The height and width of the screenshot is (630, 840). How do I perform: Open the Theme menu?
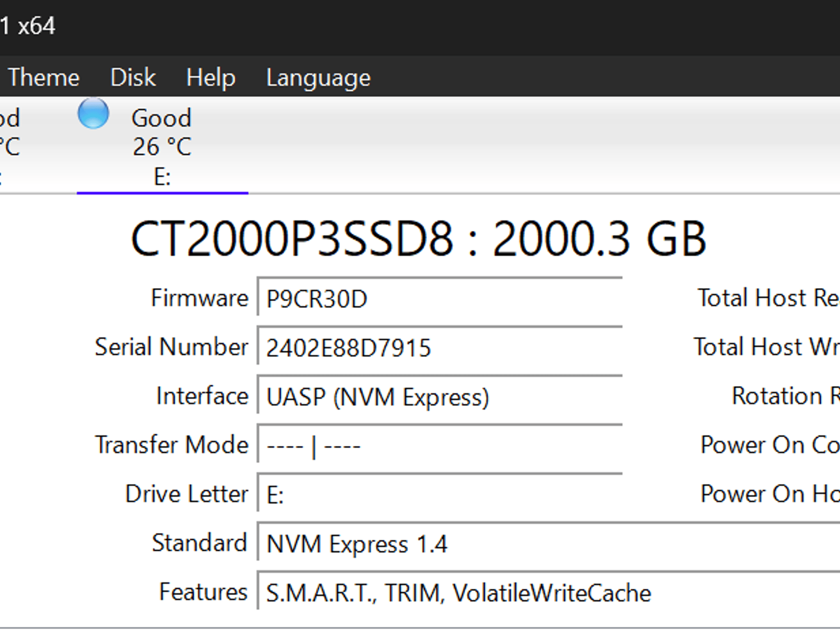pos(43,77)
